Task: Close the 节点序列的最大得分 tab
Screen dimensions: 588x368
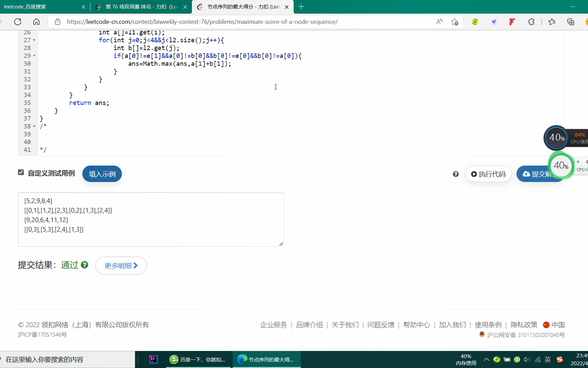Action: [287, 7]
